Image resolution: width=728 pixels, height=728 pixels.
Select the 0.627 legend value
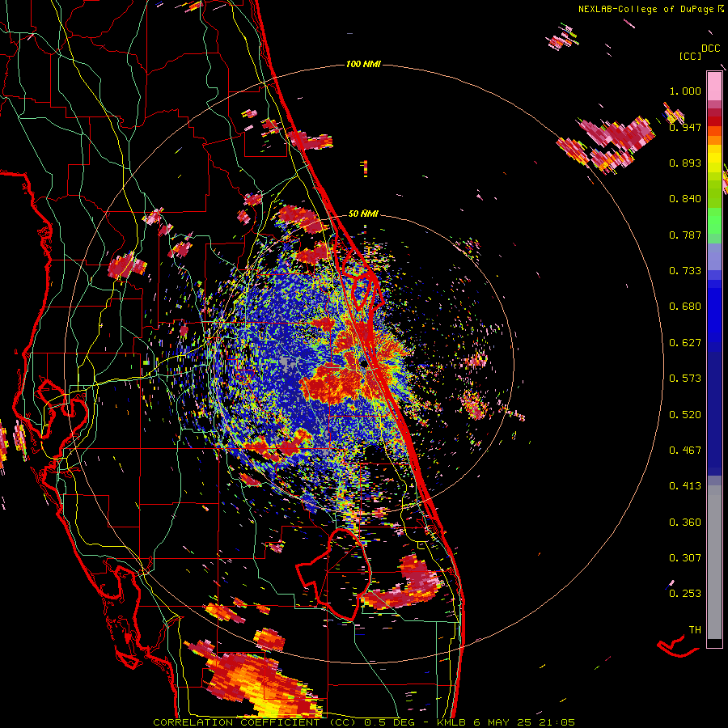[685, 343]
